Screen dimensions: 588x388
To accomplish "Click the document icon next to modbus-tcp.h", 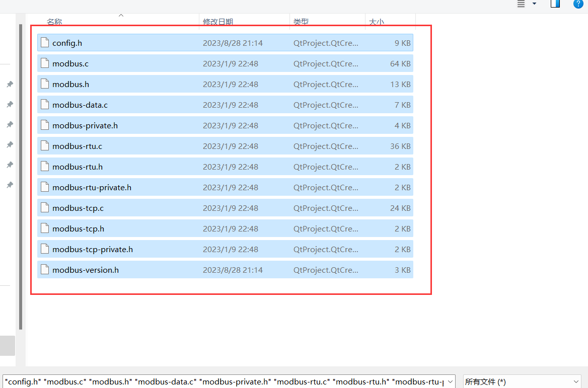I will coord(44,228).
